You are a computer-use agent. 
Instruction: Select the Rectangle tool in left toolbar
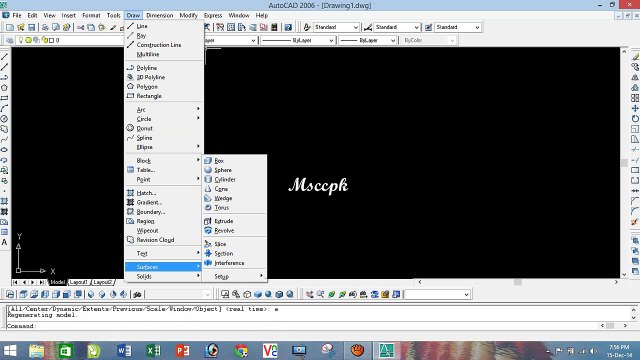tap(4, 98)
